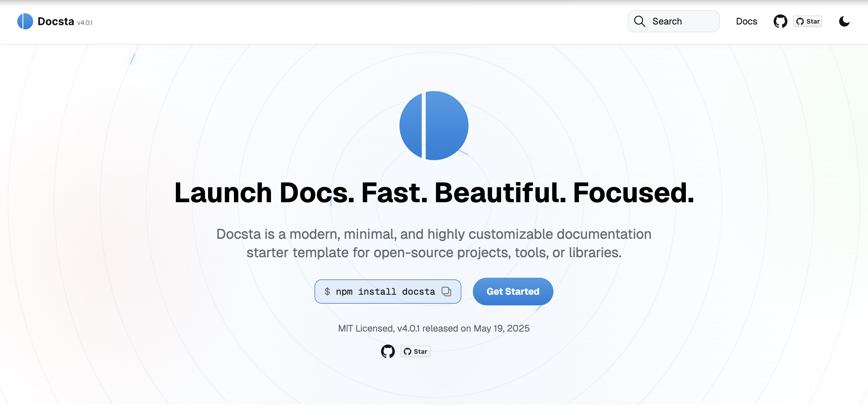This screenshot has height=420, width=868.
Task: Toggle dark mode with moon icon
Action: [x=844, y=21]
